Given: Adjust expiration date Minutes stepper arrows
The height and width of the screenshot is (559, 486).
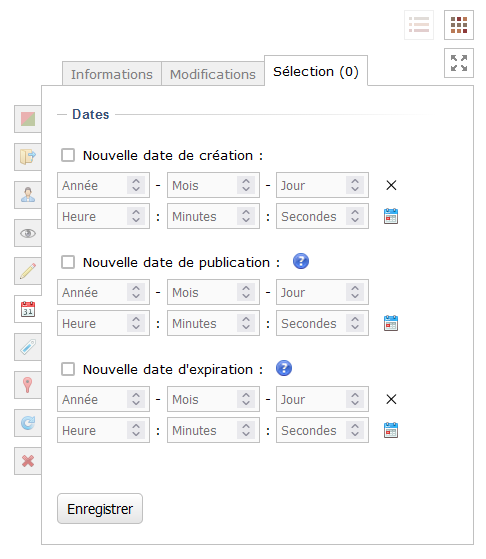Looking at the screenshot, I should pos(246,430).
